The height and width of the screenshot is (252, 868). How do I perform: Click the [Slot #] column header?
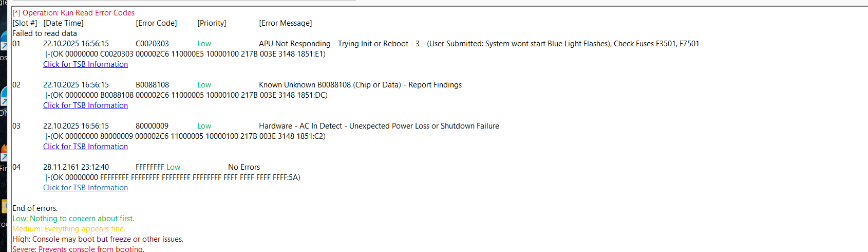[25, 23]
